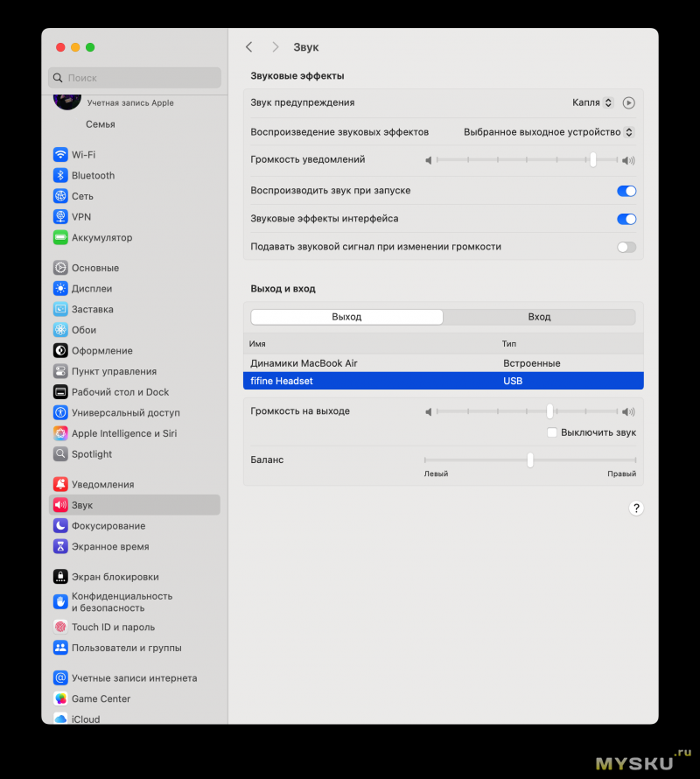Click the Баланс slider
The image size is (700, 779).
click(530, 460)
